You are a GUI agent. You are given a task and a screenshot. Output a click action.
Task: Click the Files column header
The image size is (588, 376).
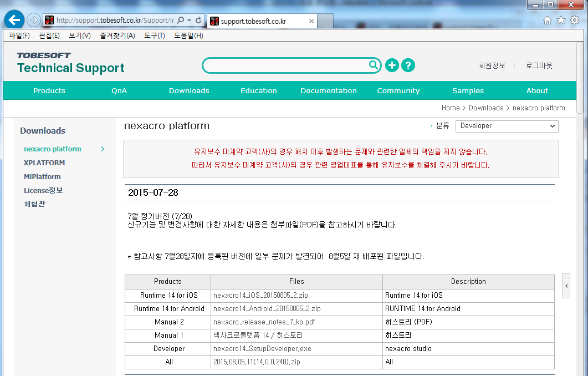[296, 281]
